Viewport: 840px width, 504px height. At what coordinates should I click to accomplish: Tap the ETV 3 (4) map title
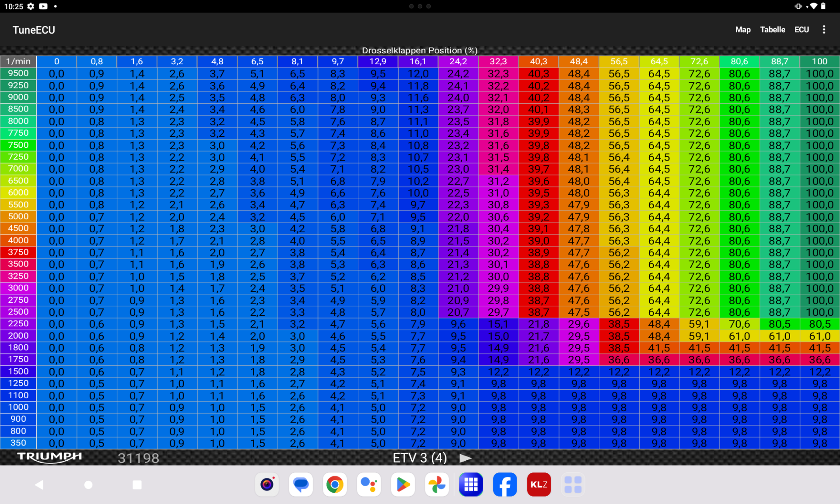420,458
